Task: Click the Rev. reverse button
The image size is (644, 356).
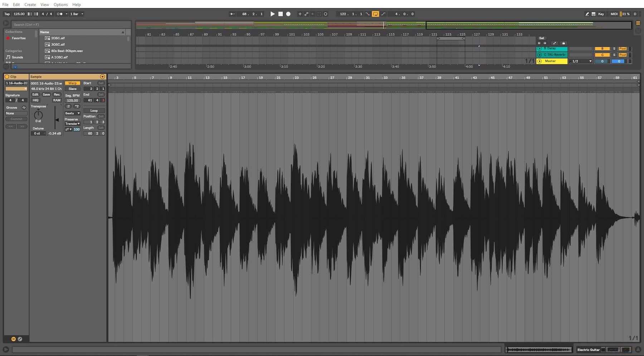Action: pyautogui.click(x=57, y=94)
